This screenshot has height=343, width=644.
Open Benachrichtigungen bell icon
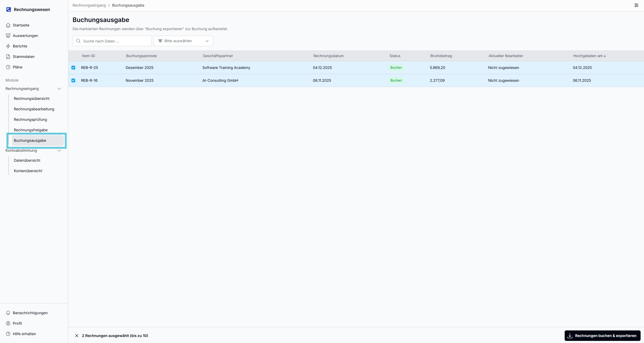[x=8, y=313]
